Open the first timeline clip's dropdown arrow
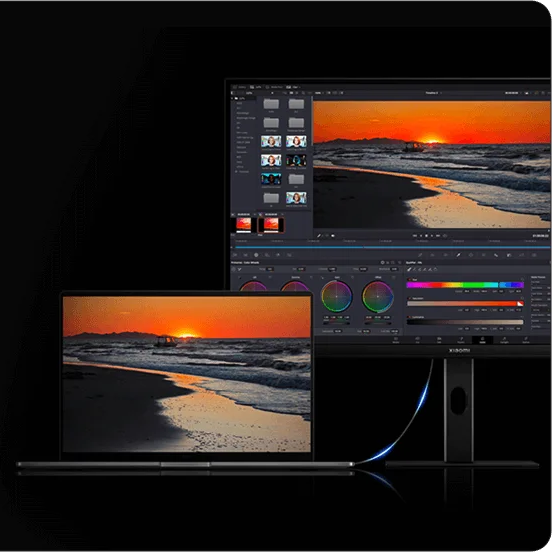 point(255,214)
